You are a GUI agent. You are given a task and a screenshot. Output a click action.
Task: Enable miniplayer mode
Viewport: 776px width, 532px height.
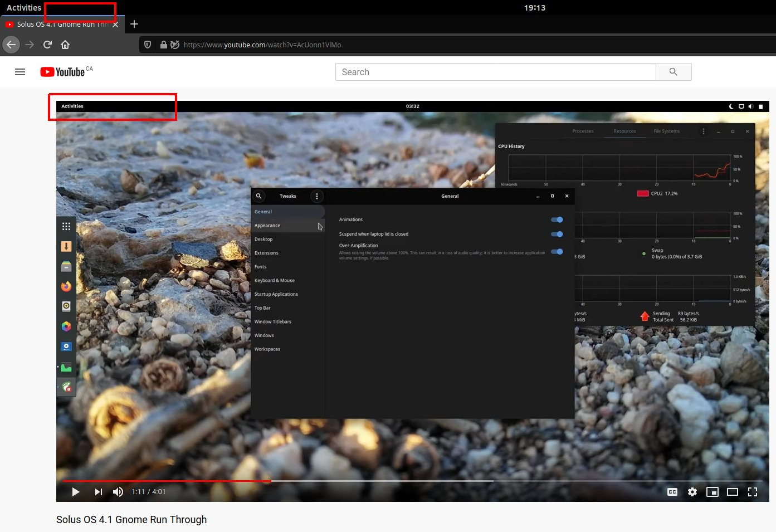click(712, 492)
